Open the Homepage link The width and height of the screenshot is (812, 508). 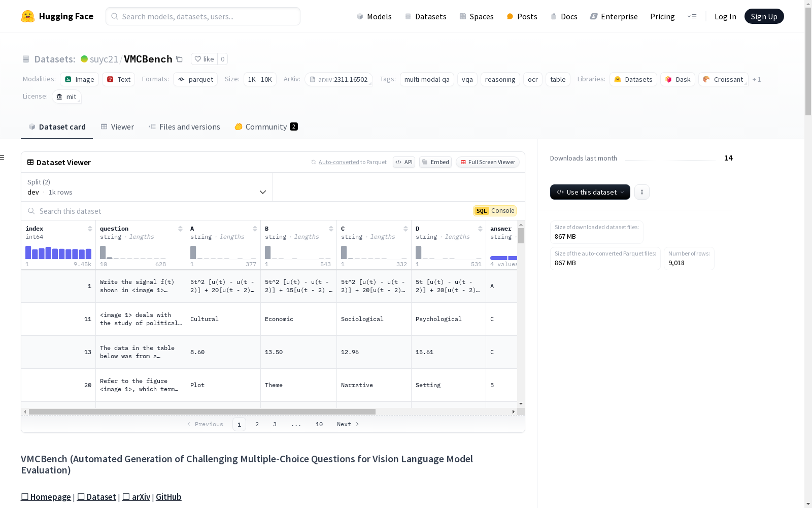[46, 497]
